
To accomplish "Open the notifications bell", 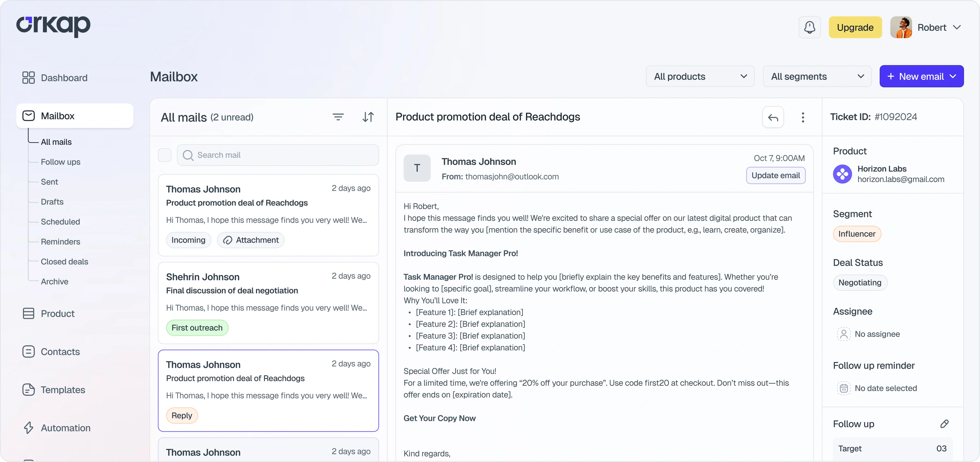I will point(810,27).
